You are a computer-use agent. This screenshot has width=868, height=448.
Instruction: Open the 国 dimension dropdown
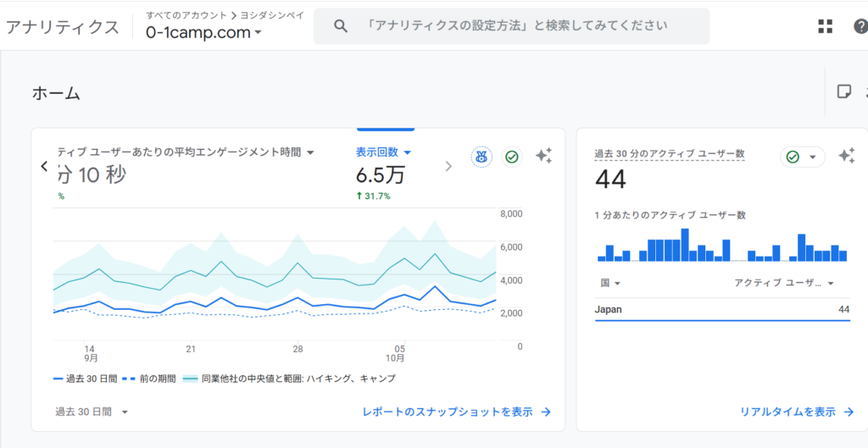coord(610,283)
